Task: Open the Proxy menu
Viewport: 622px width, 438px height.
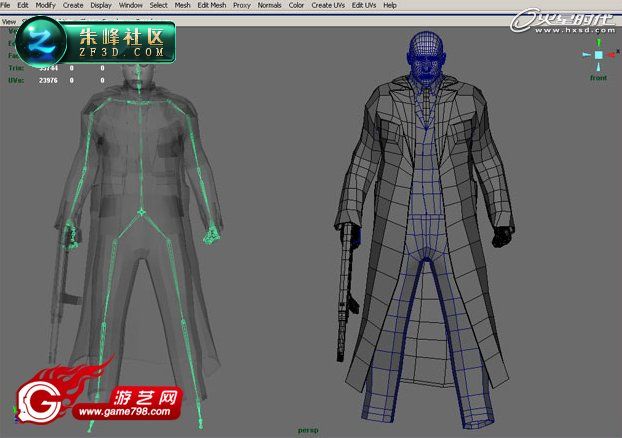Action: pyautogui.click(x=242, y=5)
